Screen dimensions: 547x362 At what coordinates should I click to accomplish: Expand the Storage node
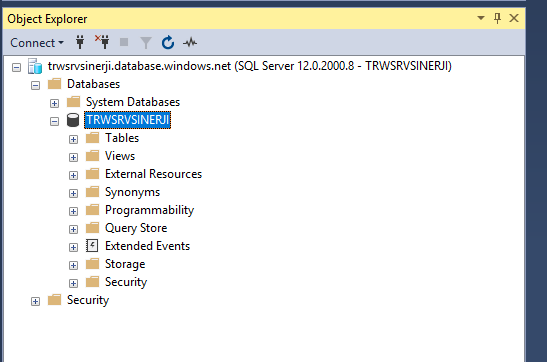pos(73,266)
